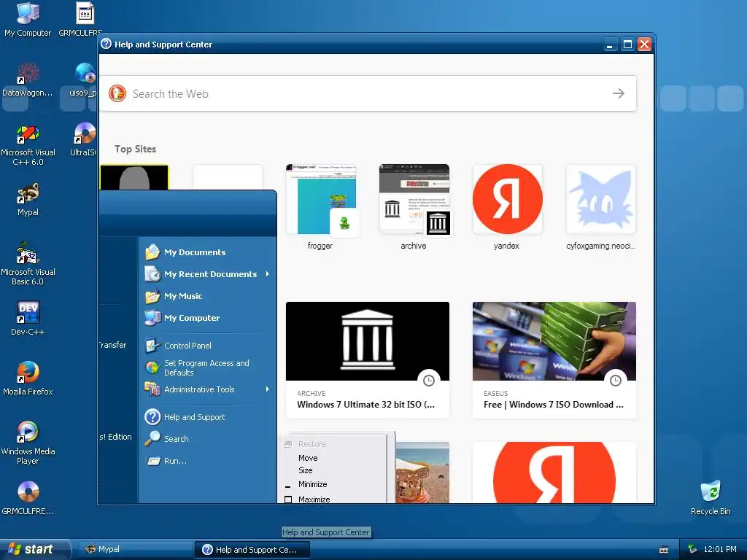The height and width of the screenshot is (560, 747).
Task: Launch Microsoft Visual C++ 6.0 desktop icon
Action: coord(28,145)
